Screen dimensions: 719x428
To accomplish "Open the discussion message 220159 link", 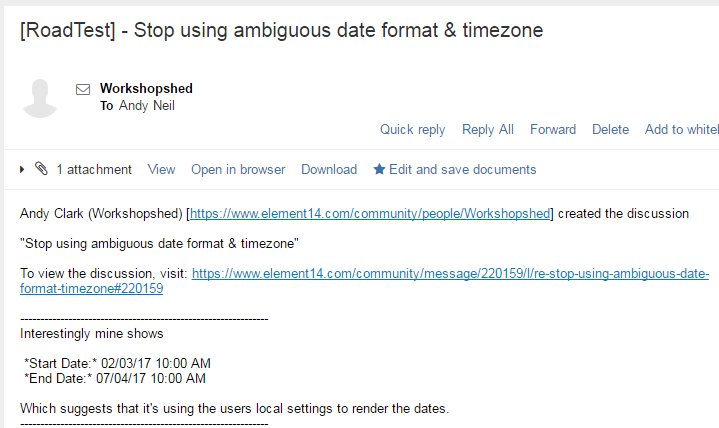I will click(x=450, y=274).
